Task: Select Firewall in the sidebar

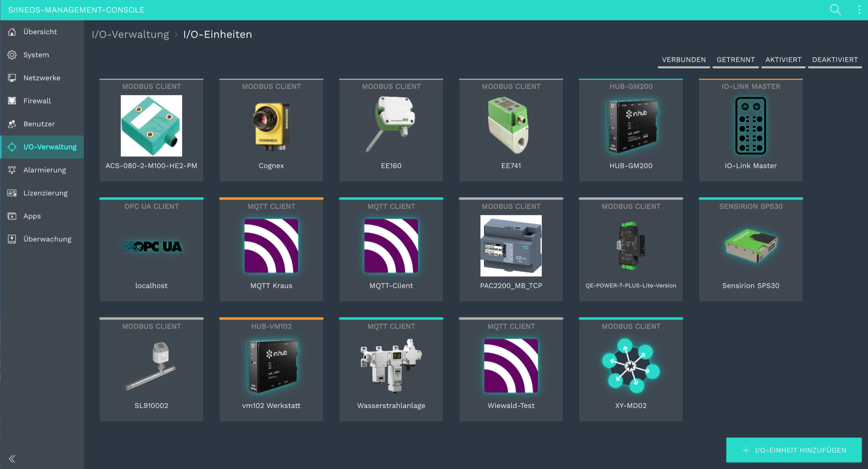Action: pyautogui.click(x=42, y=101)
